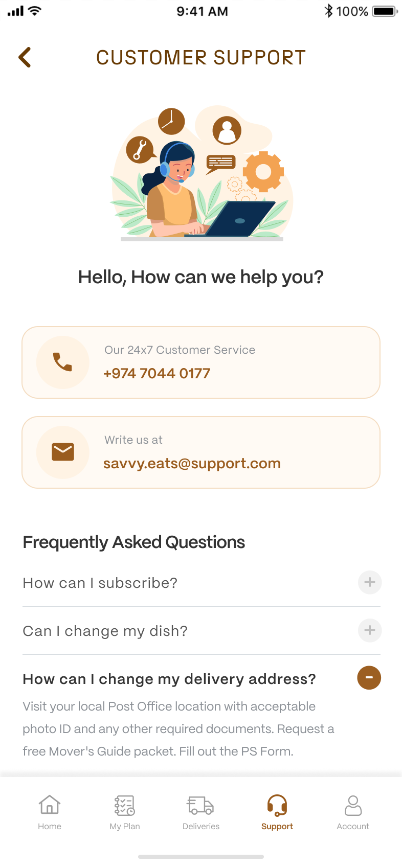402x868 pixels.
Task: Tap 'Can I change my dish?' question
Action: pos(105,631)
